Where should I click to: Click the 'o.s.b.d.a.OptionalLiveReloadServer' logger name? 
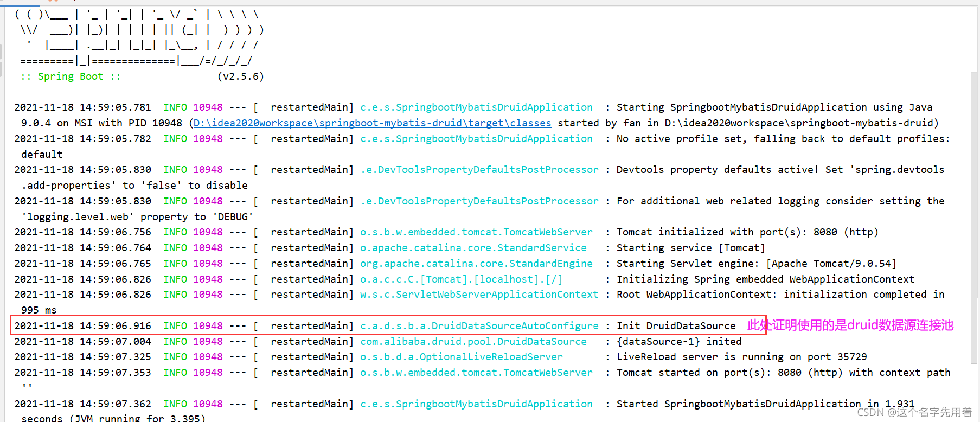coord(462,357)
